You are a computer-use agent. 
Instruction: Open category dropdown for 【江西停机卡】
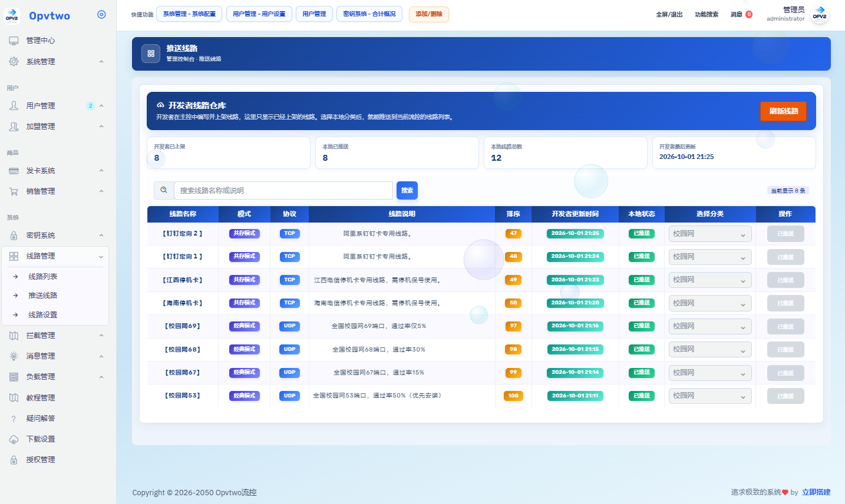[710, 280]
